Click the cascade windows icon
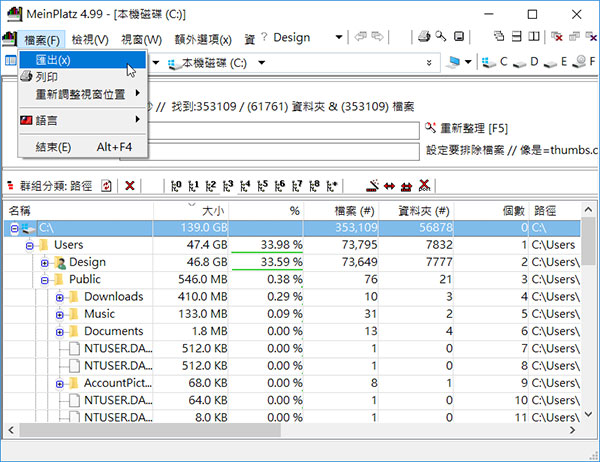600x462 pixels. [499, 36]
